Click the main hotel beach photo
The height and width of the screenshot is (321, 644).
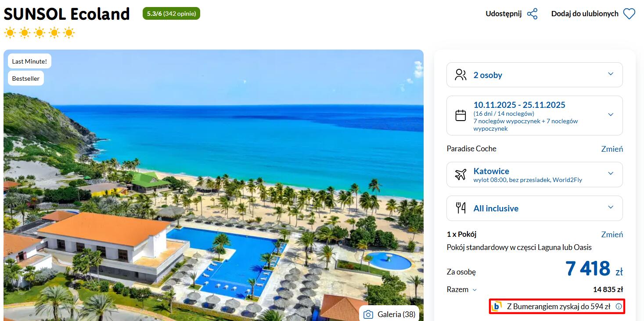pyautogui.click(x=213, y=185)
